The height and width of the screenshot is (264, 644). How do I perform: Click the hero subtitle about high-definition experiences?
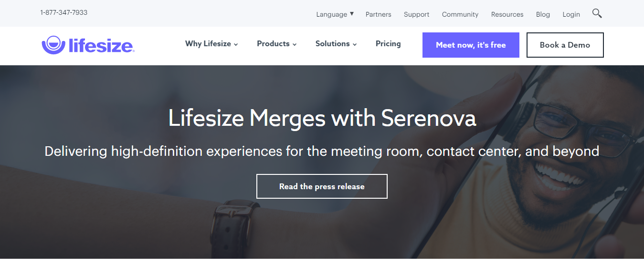tap(322, 152)
